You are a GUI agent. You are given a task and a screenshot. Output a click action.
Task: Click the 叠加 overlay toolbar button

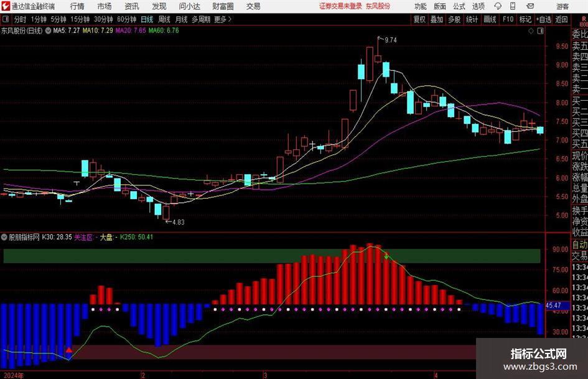pos(437,19)
